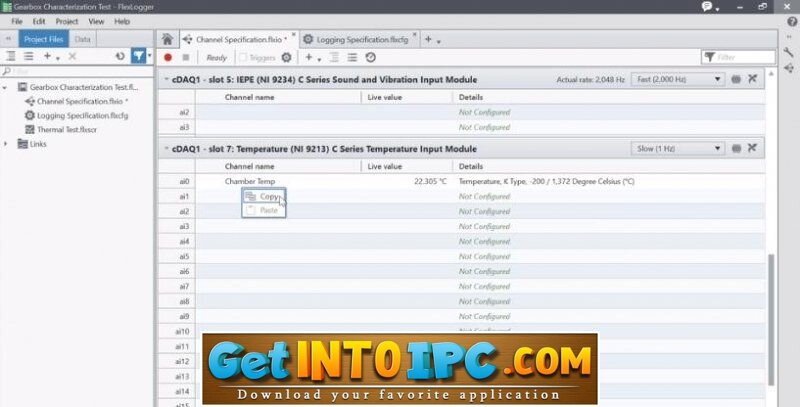Image resolution: width=800 pixels, height=407 pixels.
Task: Toggle the project files filter funnel
Action: tap(138, 56)
